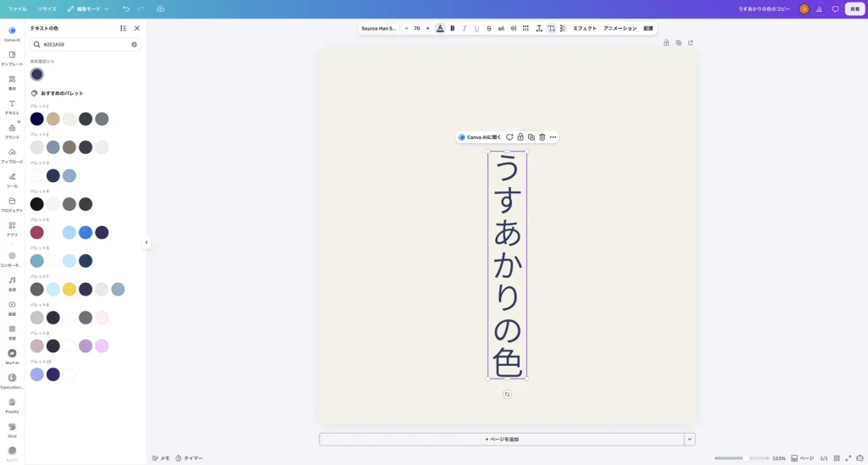Screen dimensions: 868x465
Task: Open the transparency checkerboard icon
Action: (563, 28)
